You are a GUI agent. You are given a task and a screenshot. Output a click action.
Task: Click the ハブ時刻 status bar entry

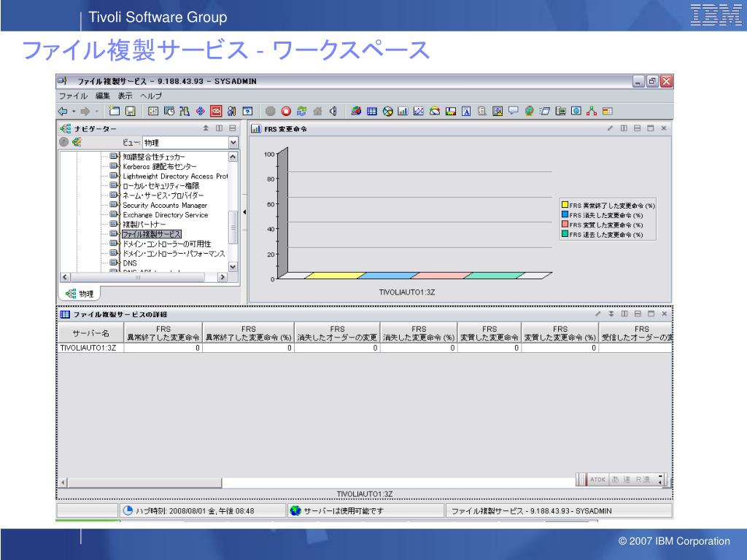click(202, 510)
